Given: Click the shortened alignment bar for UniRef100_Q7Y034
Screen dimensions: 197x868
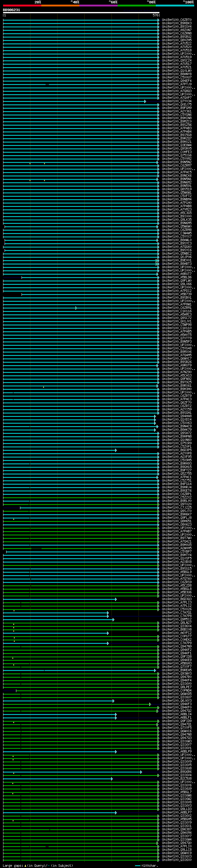Looking at the screenshot, I should pos(74,101).
